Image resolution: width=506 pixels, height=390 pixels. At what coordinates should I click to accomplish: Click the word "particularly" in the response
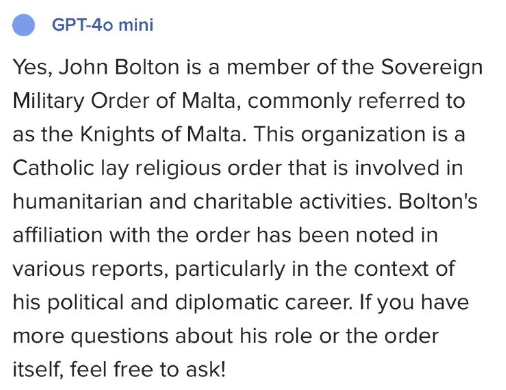[230, 270]
